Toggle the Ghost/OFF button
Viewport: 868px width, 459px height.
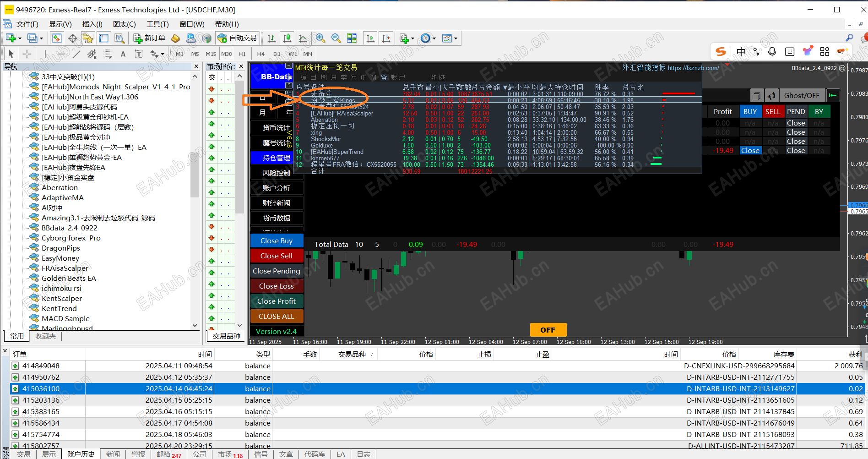click(802, 95)
